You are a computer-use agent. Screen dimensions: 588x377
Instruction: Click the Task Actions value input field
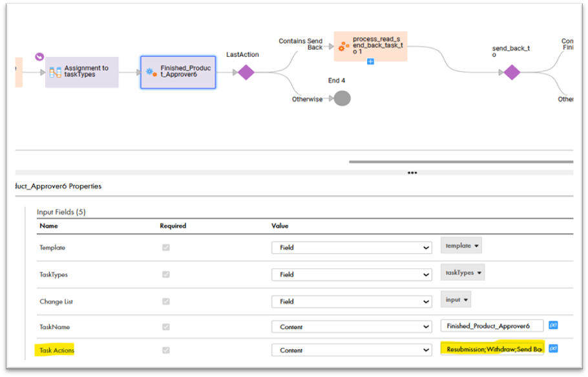point(492,349)
